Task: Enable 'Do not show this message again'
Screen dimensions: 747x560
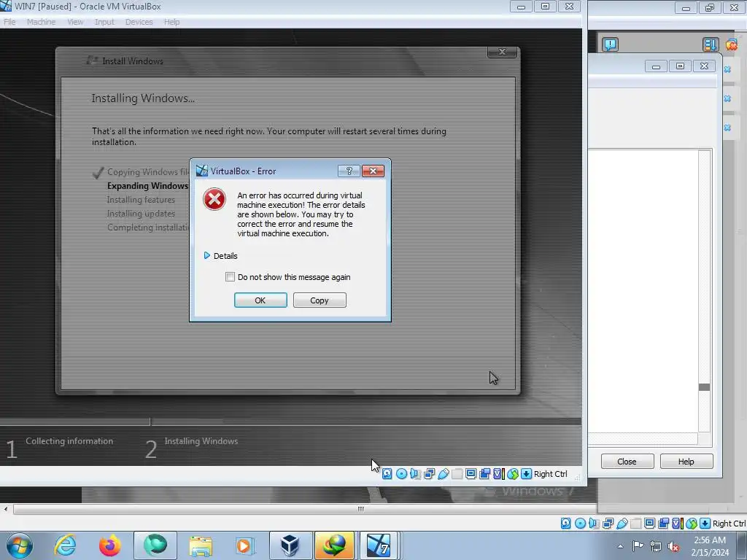Action: [230, 276]
